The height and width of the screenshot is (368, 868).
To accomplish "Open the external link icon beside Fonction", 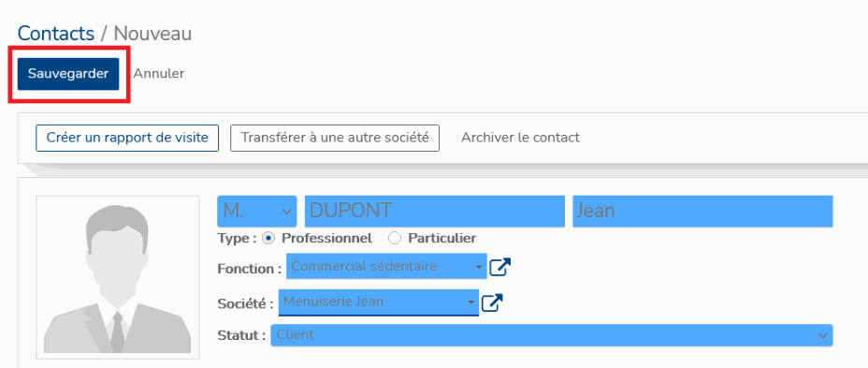I will [500, 268].
